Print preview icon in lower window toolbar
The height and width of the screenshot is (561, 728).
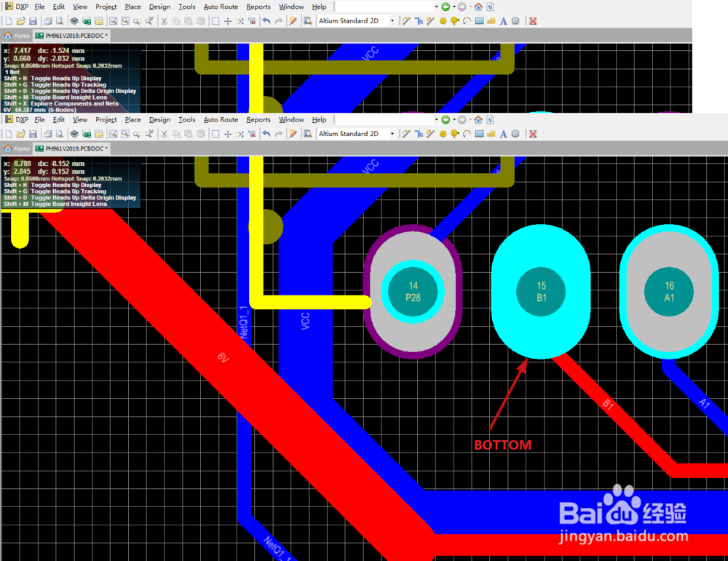[x=60, y=134]
